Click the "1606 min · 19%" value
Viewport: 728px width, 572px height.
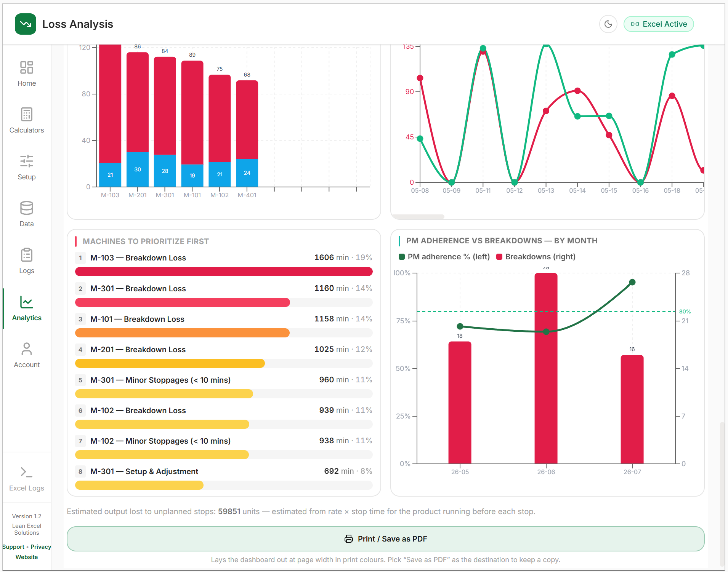click(343, 257)
